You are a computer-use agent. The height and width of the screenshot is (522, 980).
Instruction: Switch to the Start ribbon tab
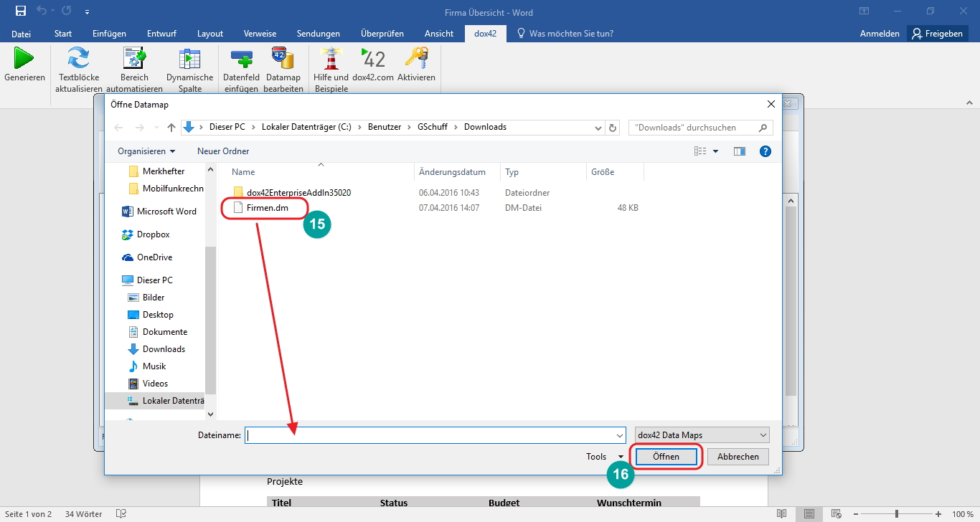[63, 34]
